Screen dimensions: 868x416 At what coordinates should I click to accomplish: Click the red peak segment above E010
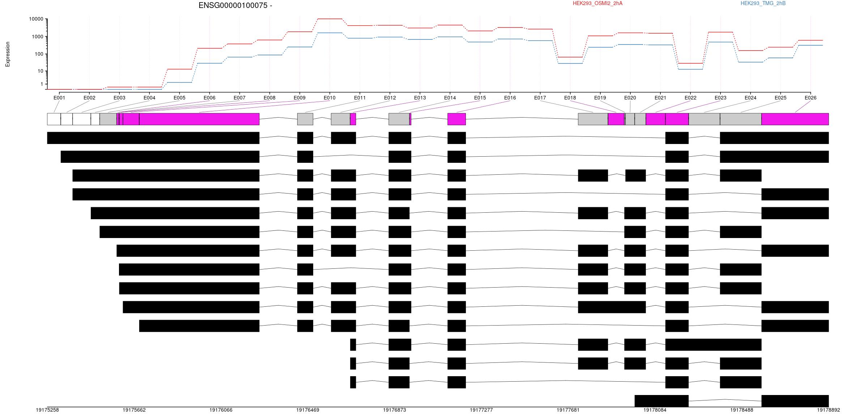[x=329, y=19]
